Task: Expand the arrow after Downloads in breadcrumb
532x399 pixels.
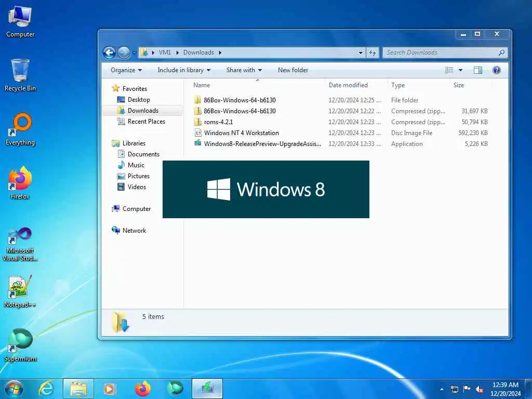Action: pos(220,52)
